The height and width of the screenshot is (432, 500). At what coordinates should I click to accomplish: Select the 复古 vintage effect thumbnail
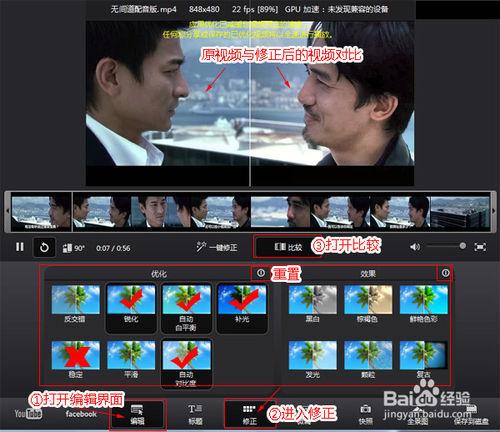423,359
